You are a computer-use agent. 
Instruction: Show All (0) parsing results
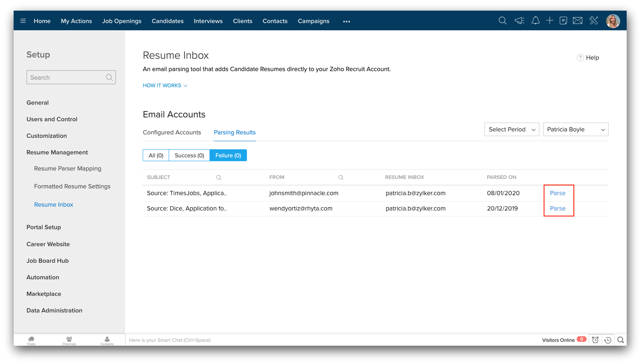(156, 155)
